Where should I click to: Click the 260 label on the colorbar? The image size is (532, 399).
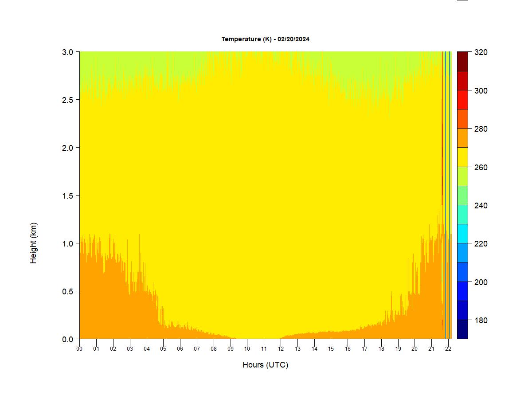pos(481,167)
